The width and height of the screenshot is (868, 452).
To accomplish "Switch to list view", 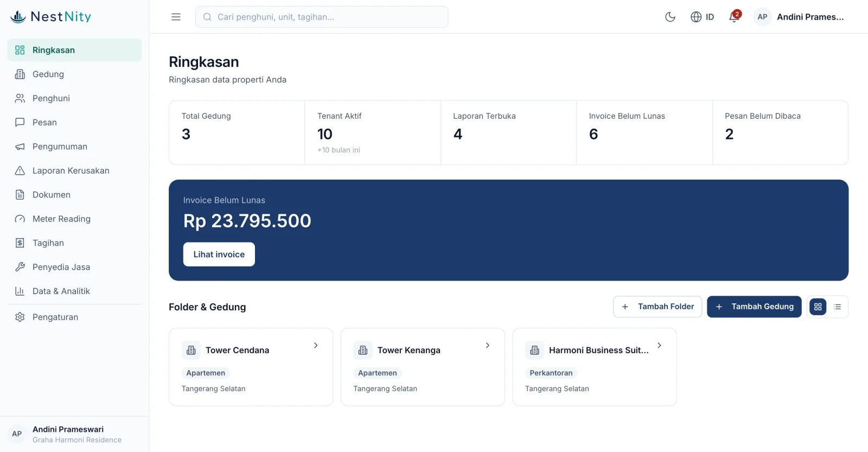I will tap(838, 307).
